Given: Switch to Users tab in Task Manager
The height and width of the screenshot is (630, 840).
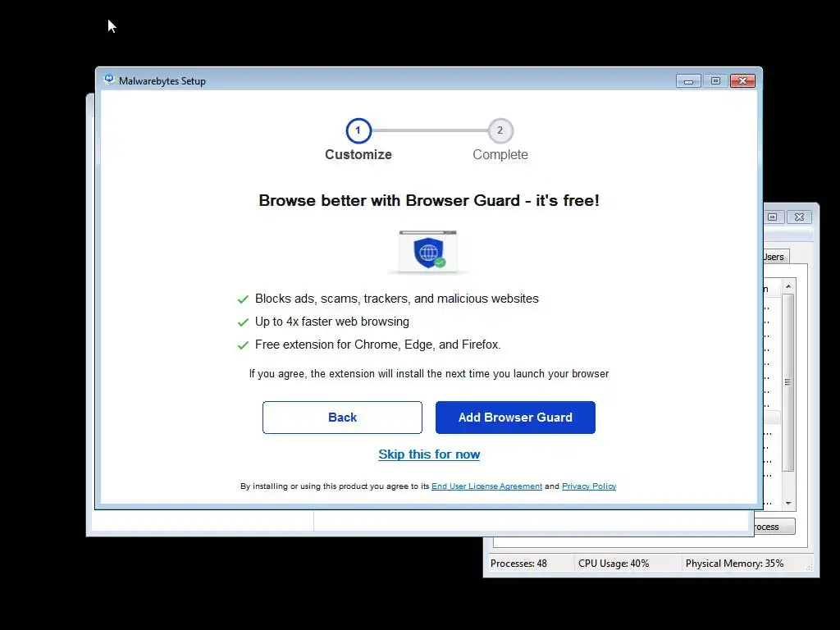Looking at the screenshot, I should click(x=774, y=257).
